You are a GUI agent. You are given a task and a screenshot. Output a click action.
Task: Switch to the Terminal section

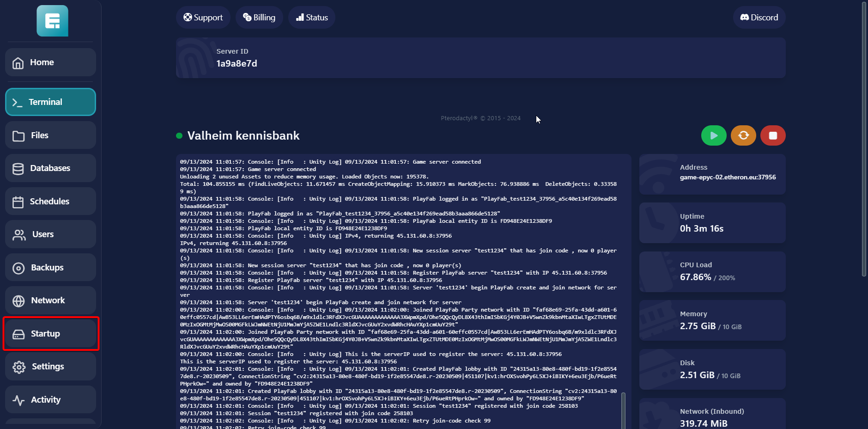[50, 102]
